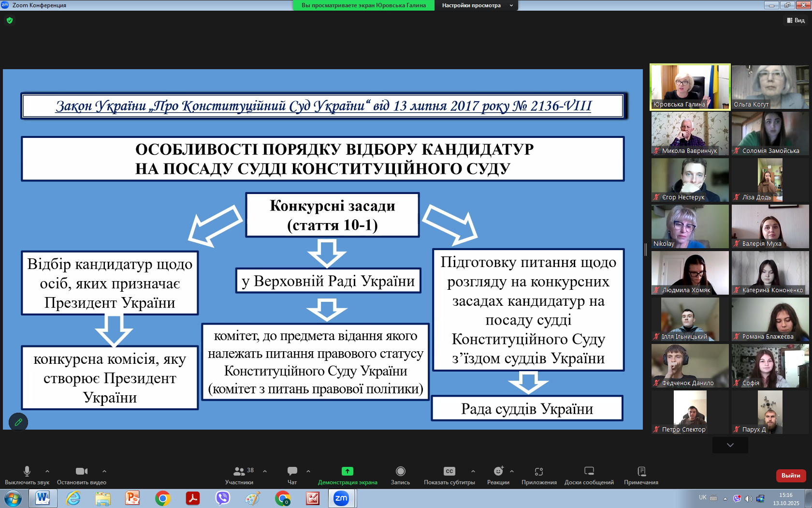The image size is (812, 508).
Task: Leave the meeting with Выйти button
Action: click(791, 476)
